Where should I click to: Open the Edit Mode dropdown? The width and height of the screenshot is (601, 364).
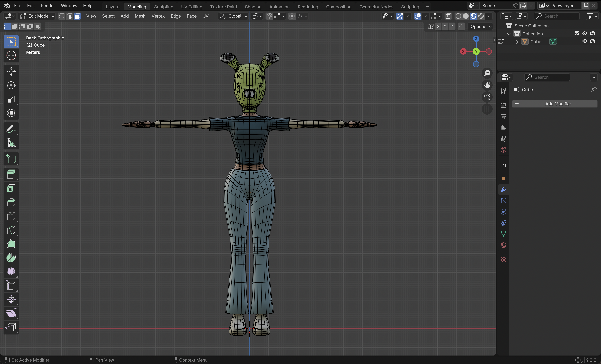coord(37,16)
